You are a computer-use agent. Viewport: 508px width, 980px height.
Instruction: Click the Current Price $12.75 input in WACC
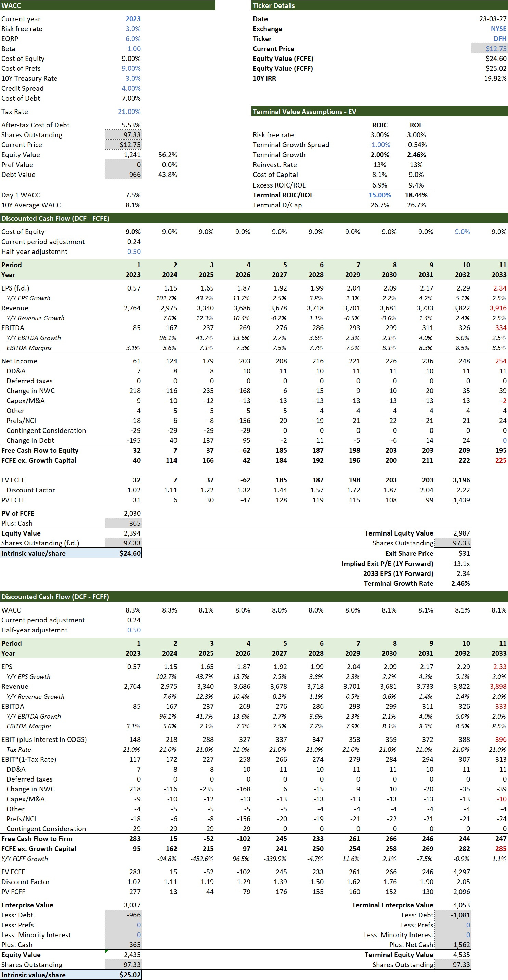123,144
